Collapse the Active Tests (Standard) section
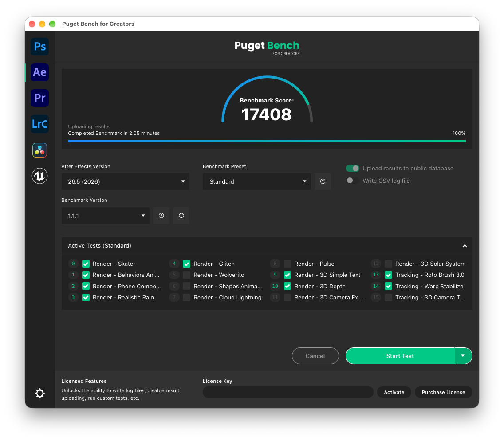This screenshot has width=504, height=441. pos(465,246)
